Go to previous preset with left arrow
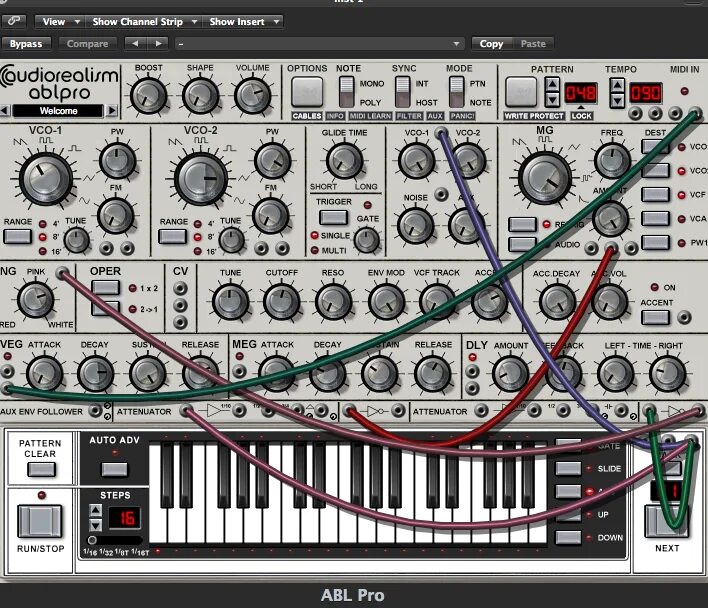The image size is (708, 608). pos(135,44)
